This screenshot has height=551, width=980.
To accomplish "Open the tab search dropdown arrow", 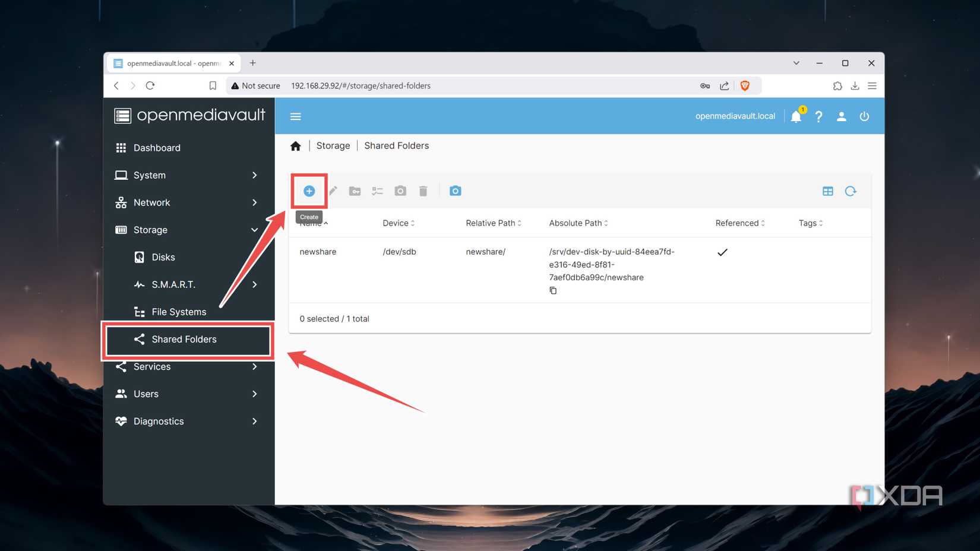I will tap(796, 63).
